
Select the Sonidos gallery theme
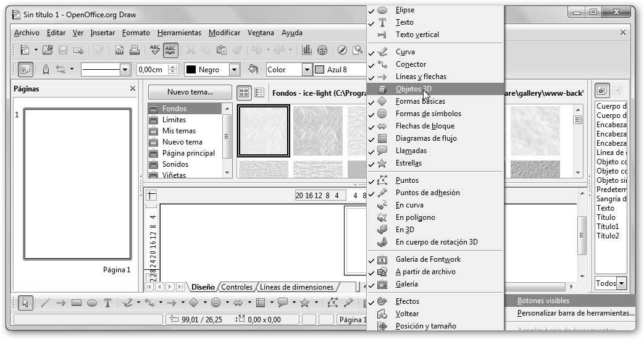pyautogui.click(x=175, y=164)
